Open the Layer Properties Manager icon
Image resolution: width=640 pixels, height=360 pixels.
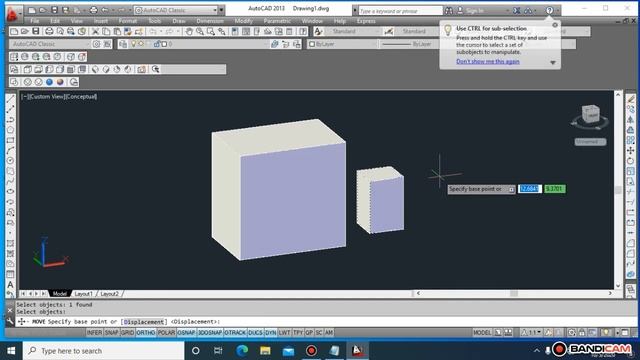123,44
